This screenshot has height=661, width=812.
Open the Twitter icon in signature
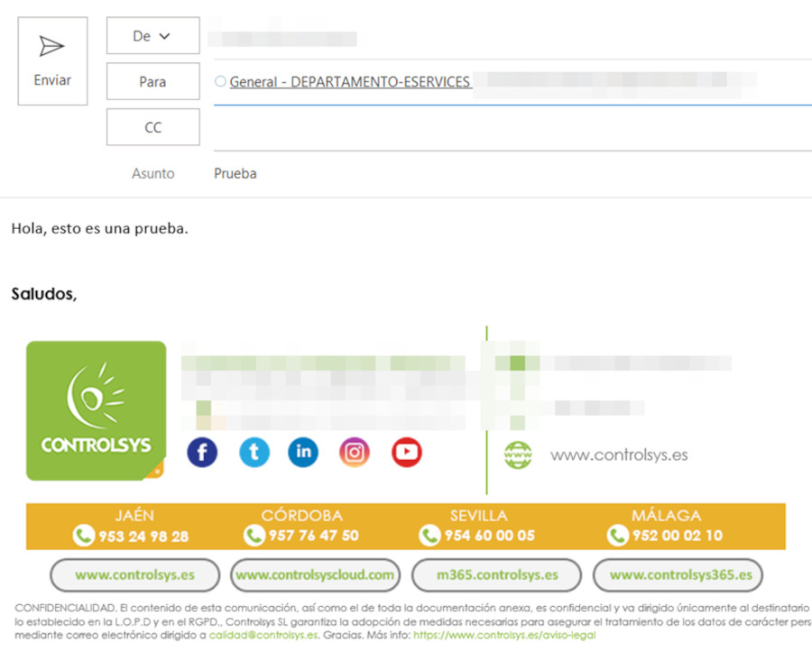click(x=254, y=453)
